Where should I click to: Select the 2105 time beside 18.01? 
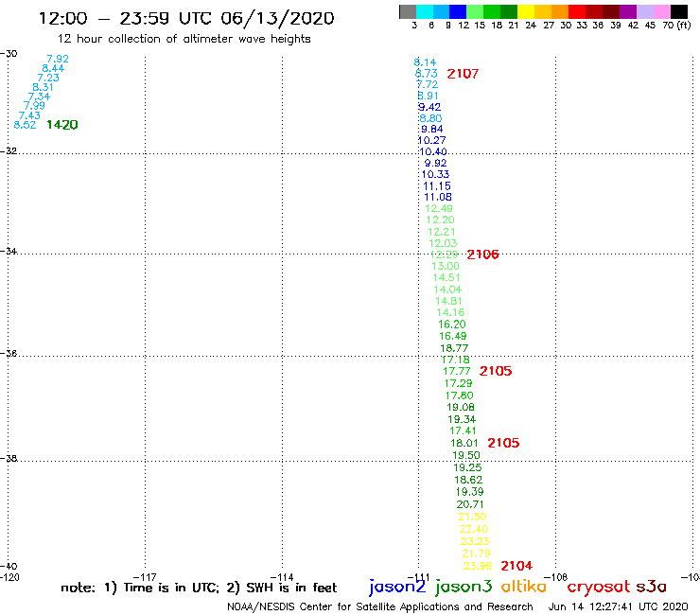pos(503,443)
